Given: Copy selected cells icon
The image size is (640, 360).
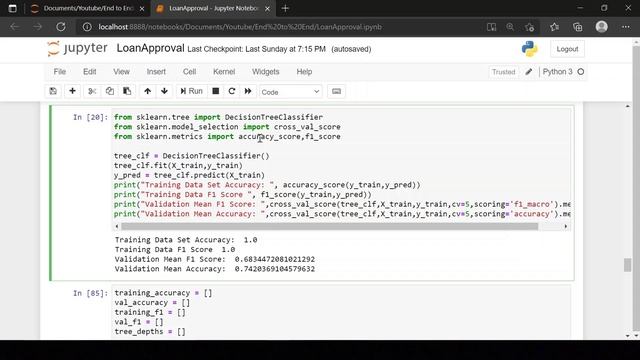Looking at the screenshot, I should click(x=109, y=91).
